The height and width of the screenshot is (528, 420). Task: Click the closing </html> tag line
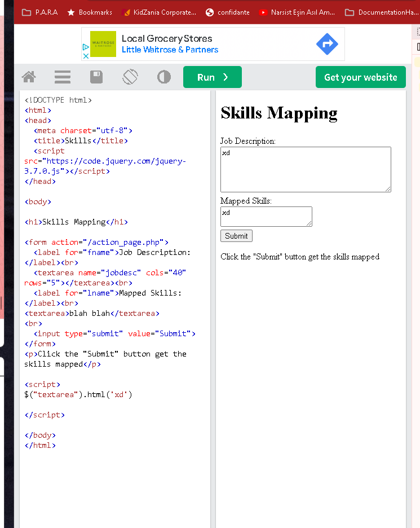coord(40,445)
